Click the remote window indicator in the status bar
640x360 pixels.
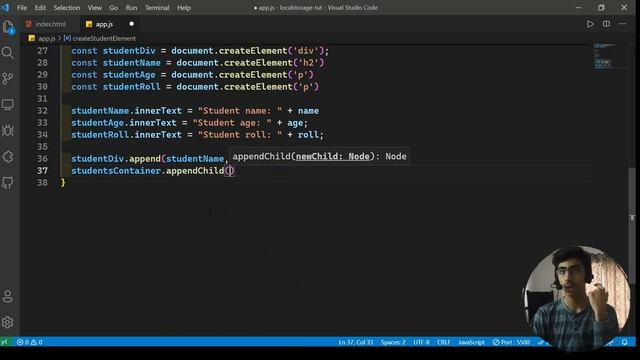point(4,342)
